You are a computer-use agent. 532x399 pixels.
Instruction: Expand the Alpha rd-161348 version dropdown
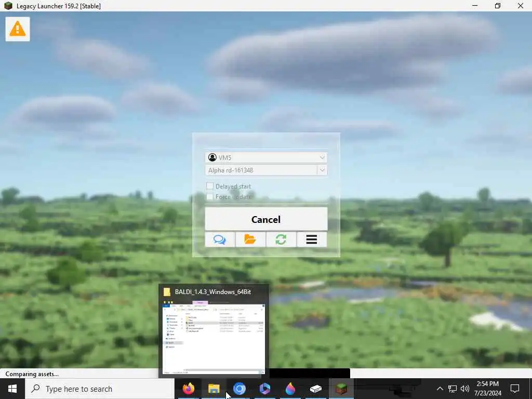pyautogui.click(x=322, y=170)
